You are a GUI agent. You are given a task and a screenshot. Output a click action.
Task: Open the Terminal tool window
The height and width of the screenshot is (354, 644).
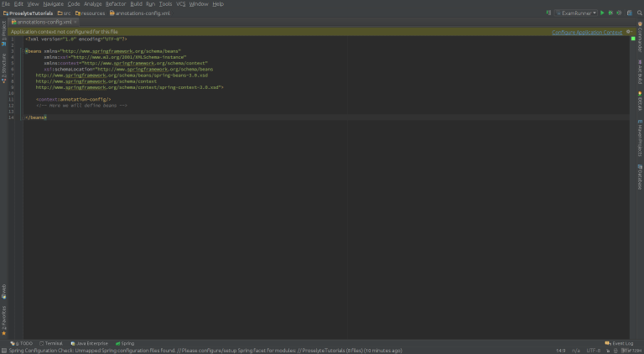coord(52,343)
